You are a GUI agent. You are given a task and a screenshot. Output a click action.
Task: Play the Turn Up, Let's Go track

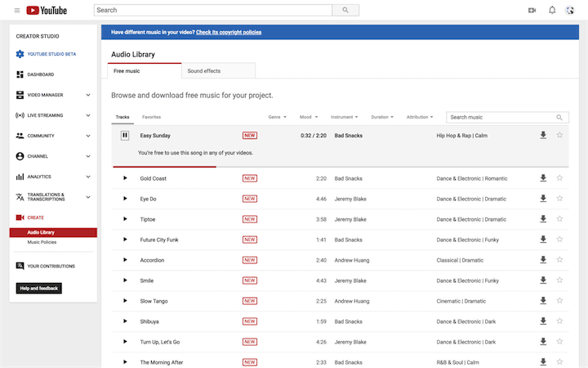tap(125, 342)
